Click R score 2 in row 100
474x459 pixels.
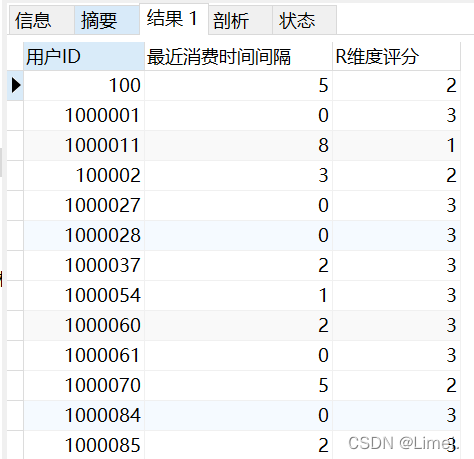tap(396, 85)
